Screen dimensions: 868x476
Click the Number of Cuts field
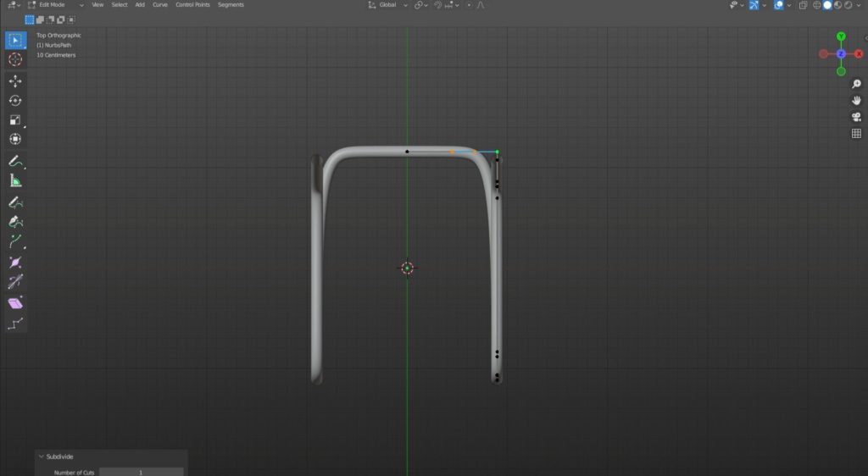(x=141, y=472)
